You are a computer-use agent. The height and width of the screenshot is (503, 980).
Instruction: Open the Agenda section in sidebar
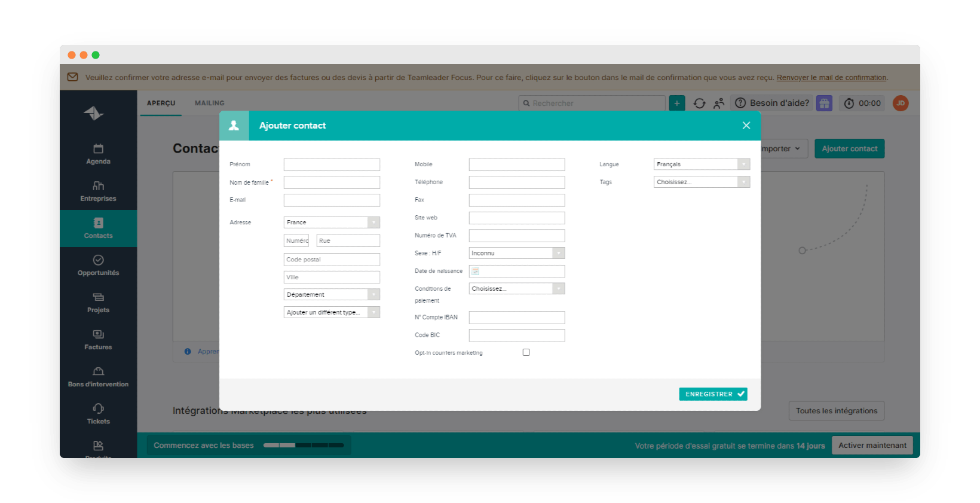pos(98,154)
